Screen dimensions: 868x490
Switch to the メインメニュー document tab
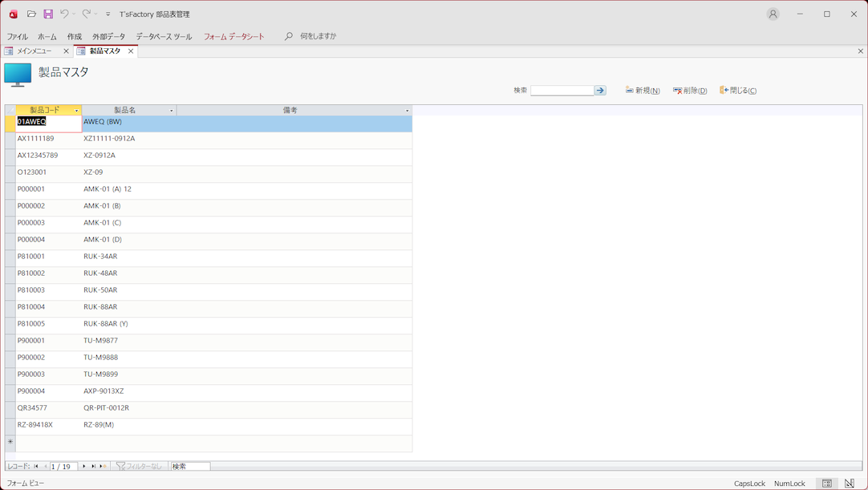34,51
